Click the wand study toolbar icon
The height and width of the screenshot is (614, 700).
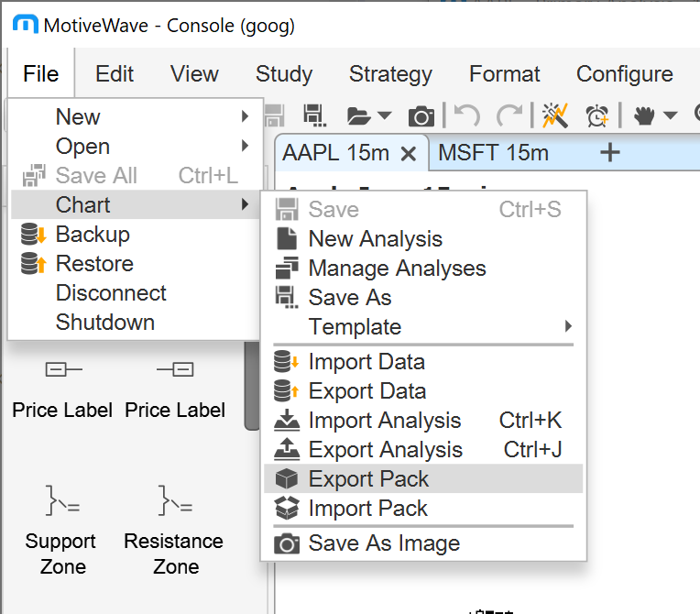pyautogui.click(x=554, y=115)
